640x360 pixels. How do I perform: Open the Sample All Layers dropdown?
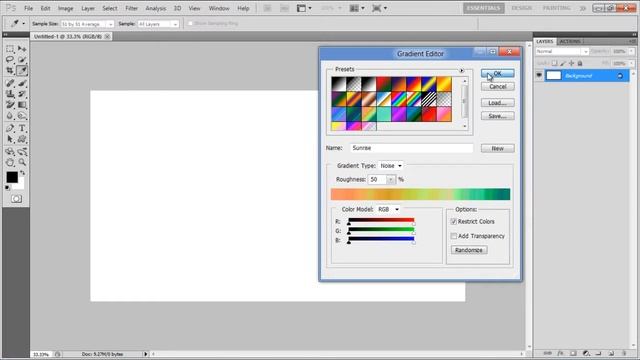coord(158,24)
